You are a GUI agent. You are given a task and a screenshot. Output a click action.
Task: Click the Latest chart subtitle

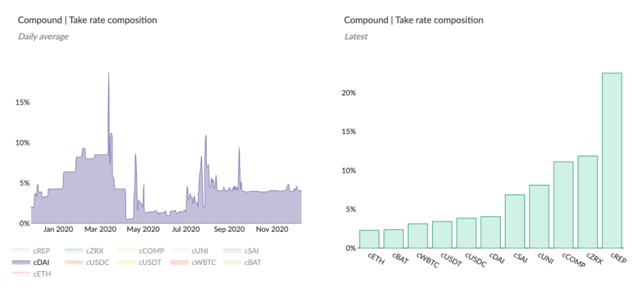356,37
